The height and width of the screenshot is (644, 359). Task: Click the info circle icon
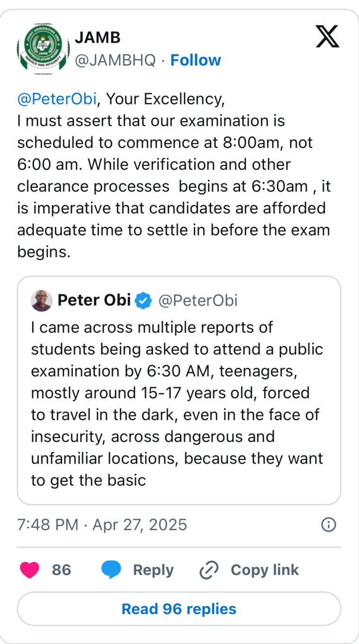coord(328,524)
